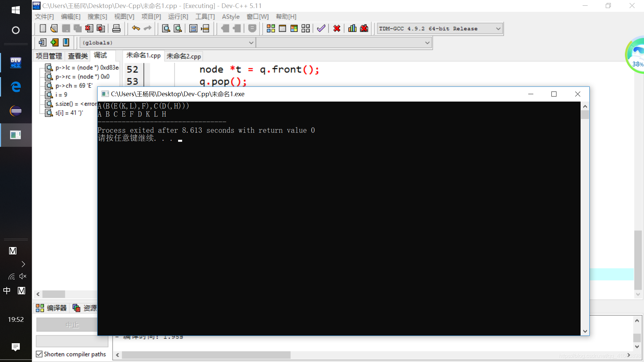Open the Eclipse taskbar icon
644x362 pixels.
pyautogui.click(x=16, y=111)
